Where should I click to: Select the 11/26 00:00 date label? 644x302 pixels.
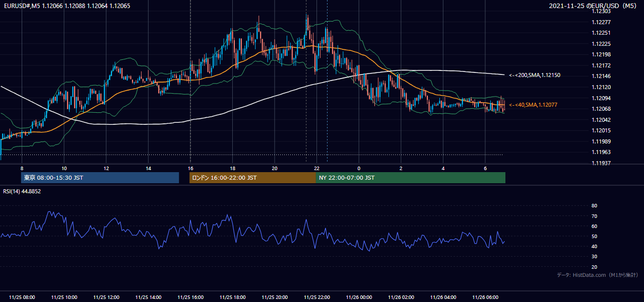point(358,297)
